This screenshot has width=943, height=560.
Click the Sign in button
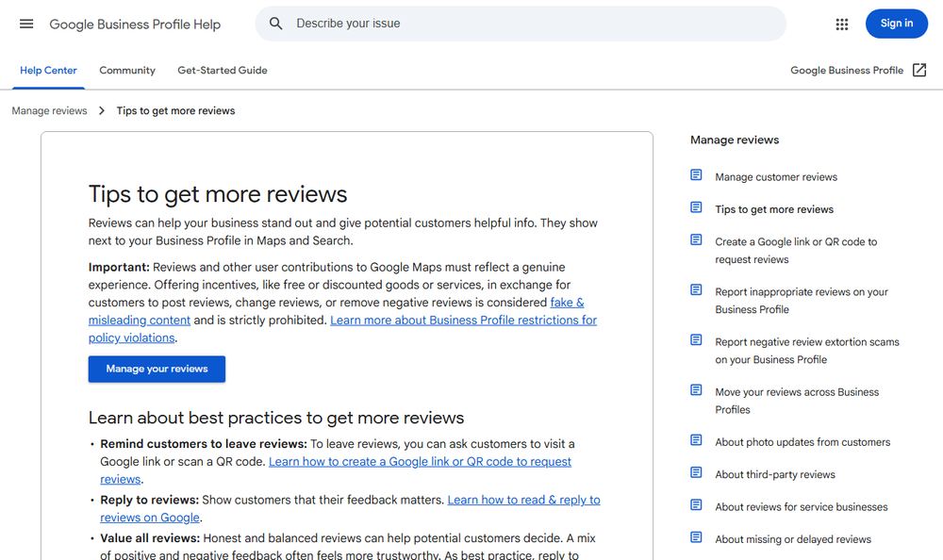click(x=896, y=24)
